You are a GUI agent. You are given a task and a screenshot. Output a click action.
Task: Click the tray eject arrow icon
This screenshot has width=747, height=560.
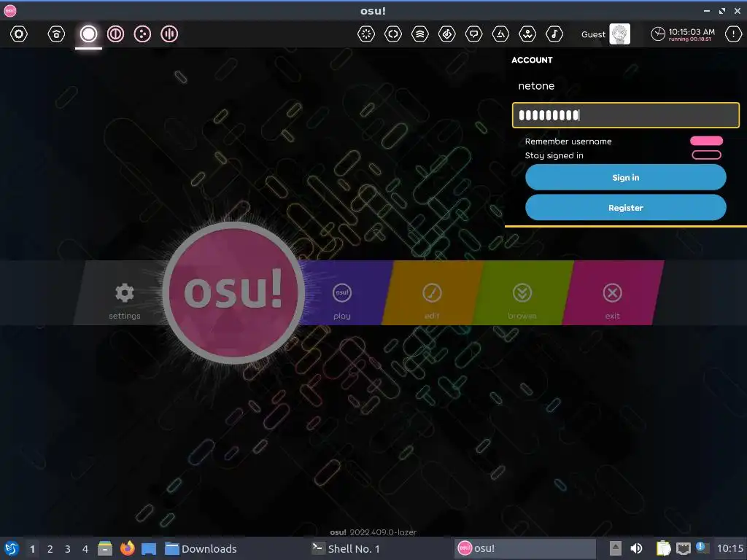[x=616, y=548]
